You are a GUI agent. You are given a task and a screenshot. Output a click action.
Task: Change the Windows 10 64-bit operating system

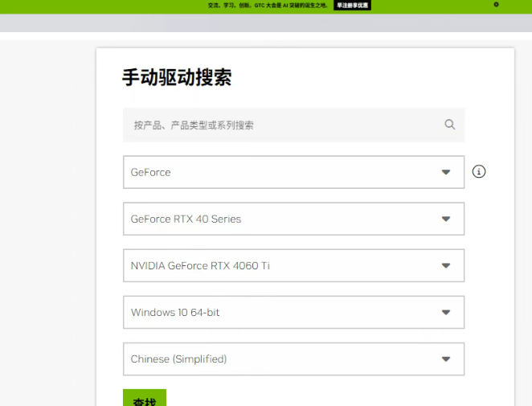pos(281,312)
